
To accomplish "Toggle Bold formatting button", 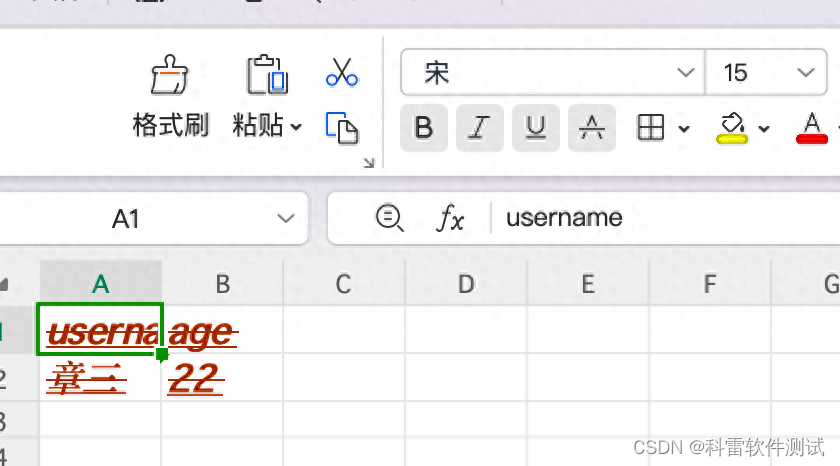I will tap(424, 128).
